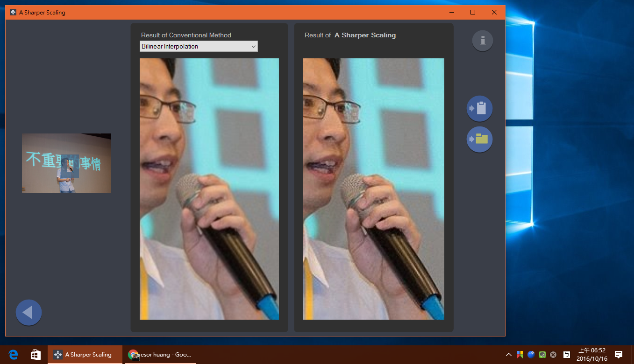634x364 pixels.
Task: Save the result to a folder
Action: 479,139
